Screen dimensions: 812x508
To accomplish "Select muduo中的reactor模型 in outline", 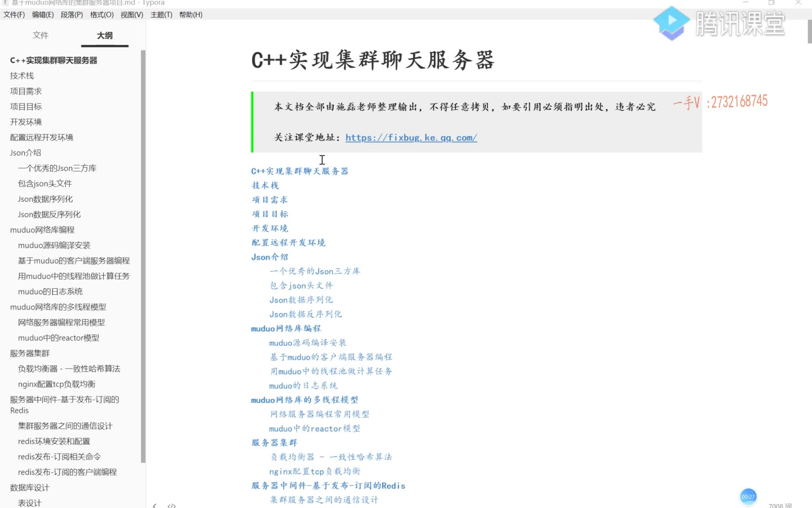I will (59, 337).
